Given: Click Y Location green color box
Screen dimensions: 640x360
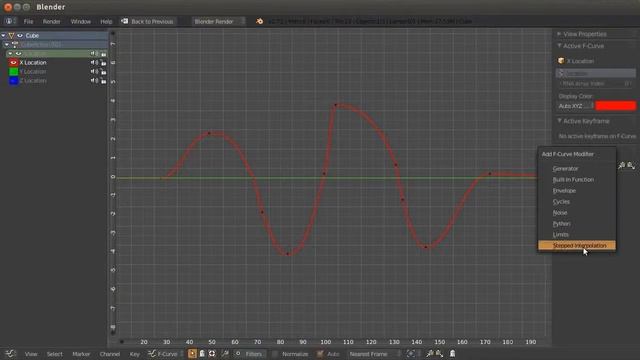Looking at the screenshot, I should coord(13,71).
